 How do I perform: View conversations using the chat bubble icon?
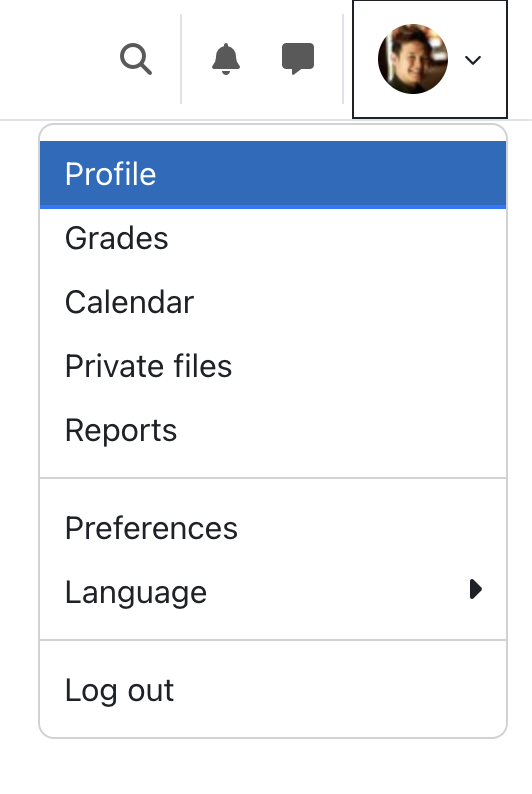coord(298,59)
